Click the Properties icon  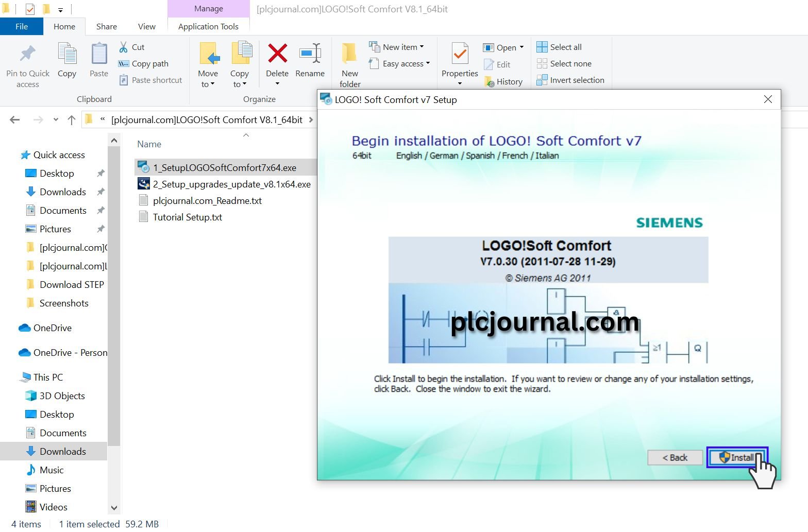[x=460, y=54]
